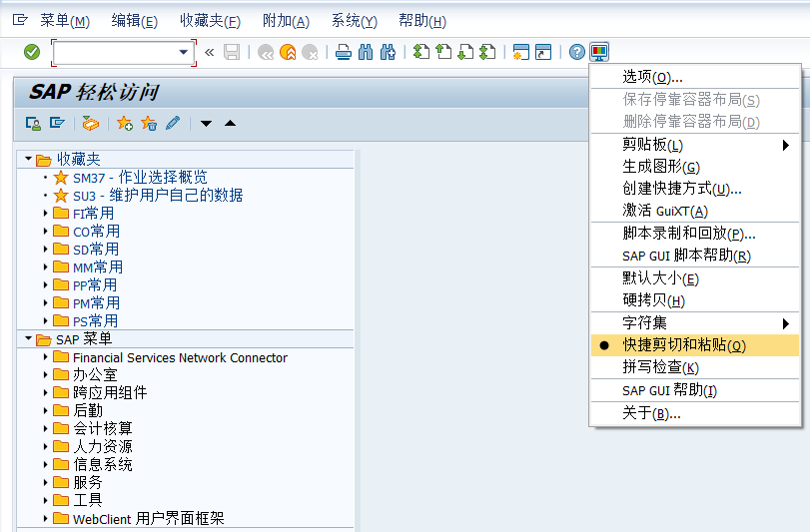Click the Last Page icon
810x532 pixels.
pos(487,52)
